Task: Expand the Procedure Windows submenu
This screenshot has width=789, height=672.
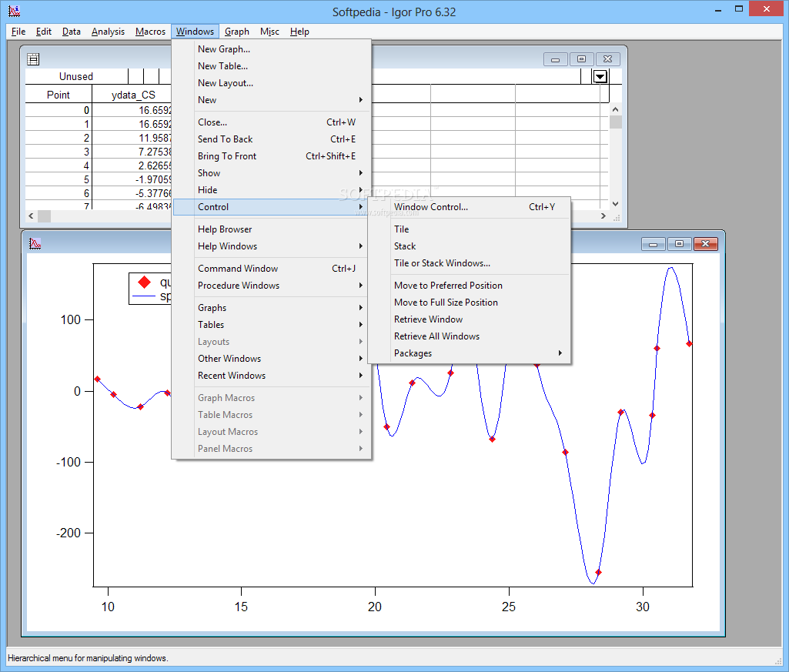Action: pos(272,286)
